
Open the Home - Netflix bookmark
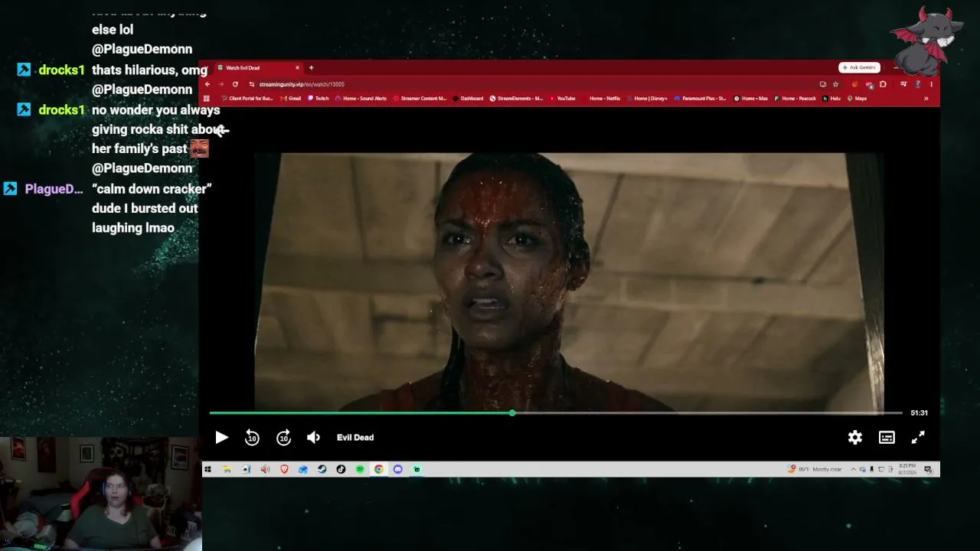tap(601, 99)
